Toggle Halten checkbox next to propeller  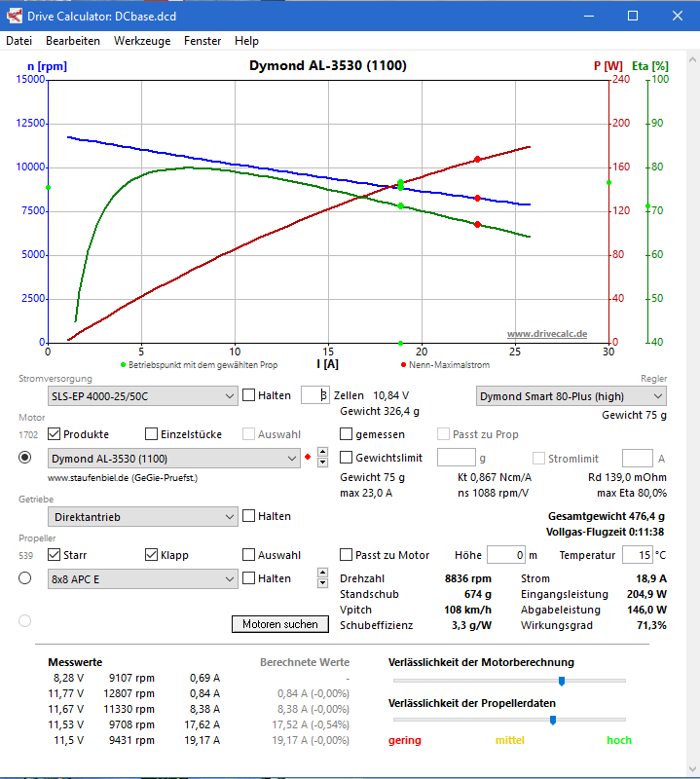click(249, 578)
